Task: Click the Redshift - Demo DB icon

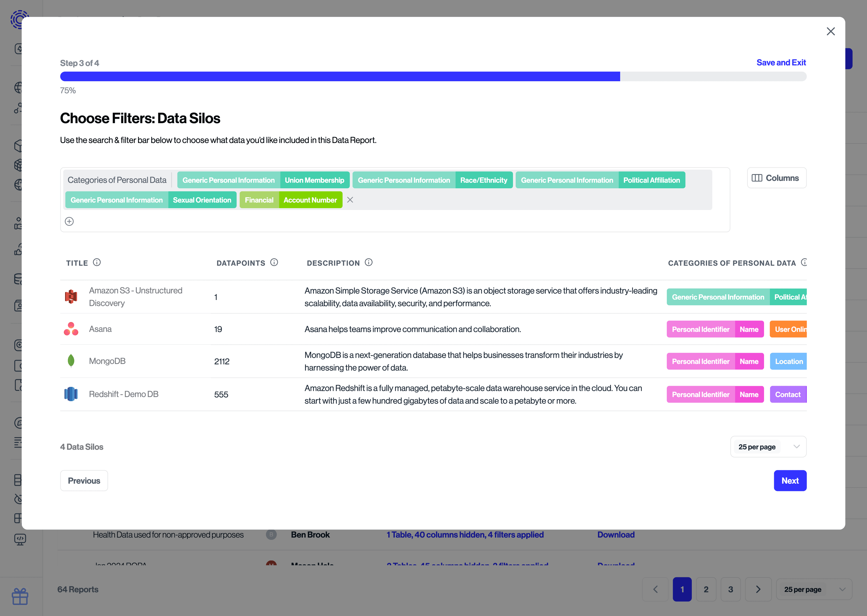Action: tap(71, 394)
